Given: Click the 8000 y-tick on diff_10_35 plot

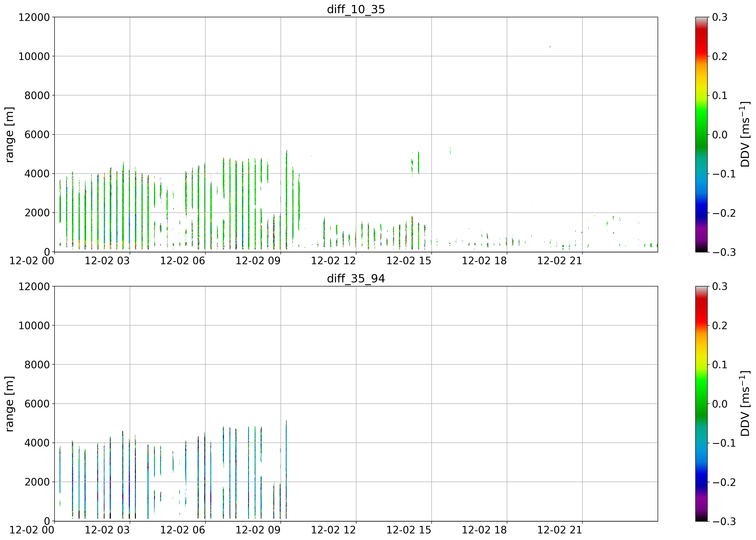Looking at the screenshot, I should [37, 95].
